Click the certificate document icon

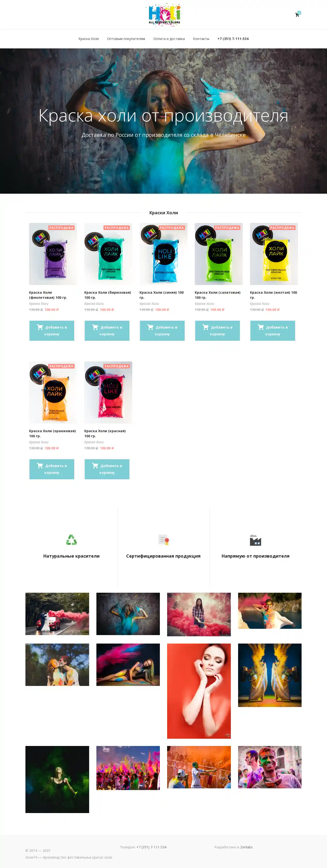click(x=163, y=540)
